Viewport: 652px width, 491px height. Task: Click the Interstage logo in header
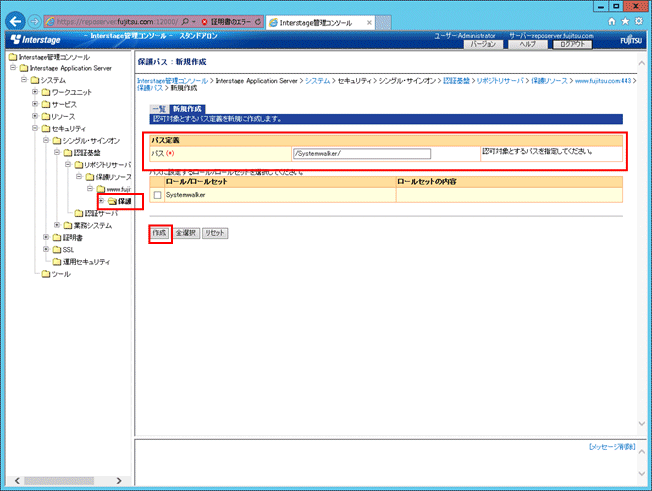tap(40, 40)
